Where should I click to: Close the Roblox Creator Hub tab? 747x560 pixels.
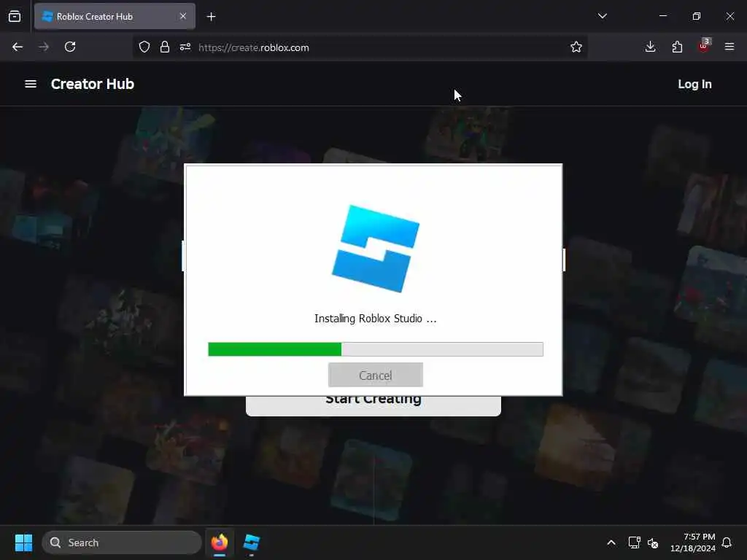[183, 16]
